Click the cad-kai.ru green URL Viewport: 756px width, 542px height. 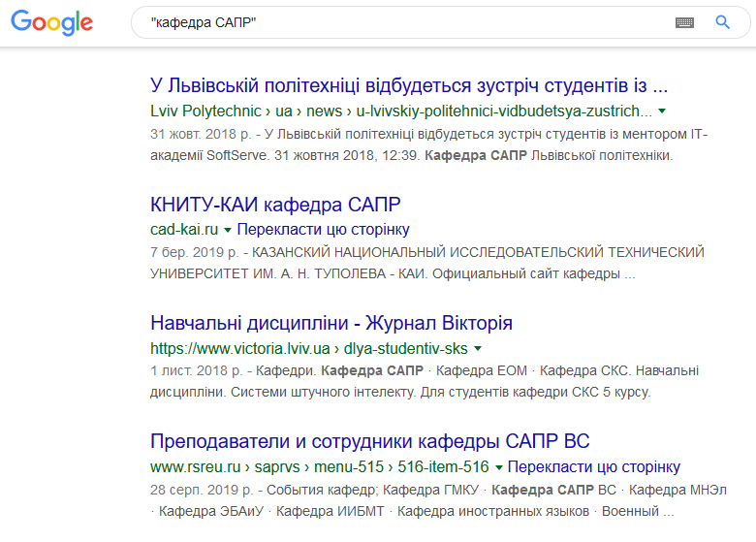(x=184, y=230)
